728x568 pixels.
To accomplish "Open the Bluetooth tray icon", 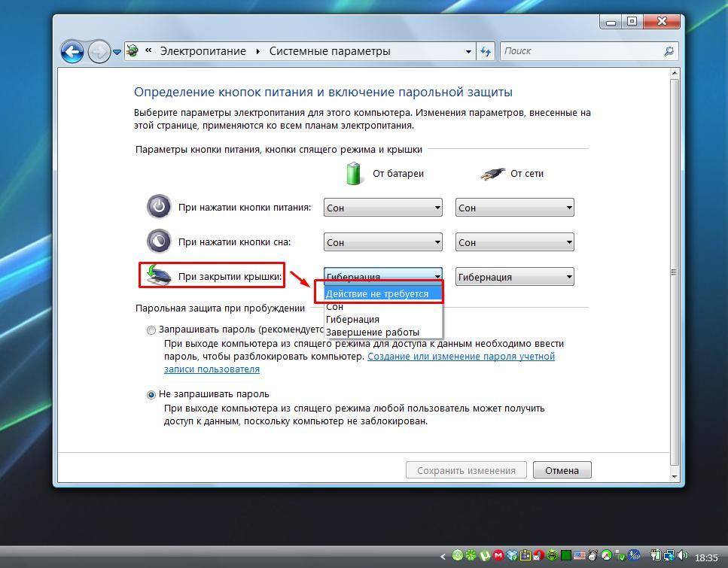I will click(x=634, y=554).
